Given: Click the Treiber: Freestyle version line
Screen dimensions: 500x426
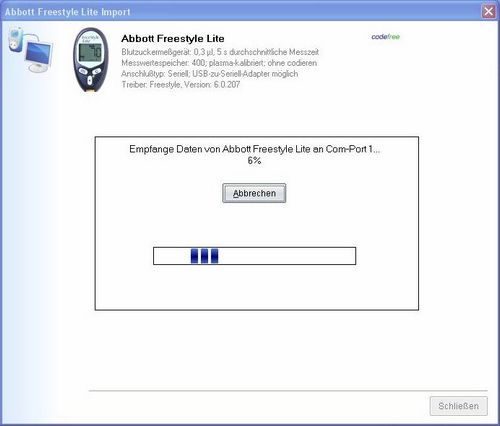Looking at the screenshot, I should coord(181,85).
